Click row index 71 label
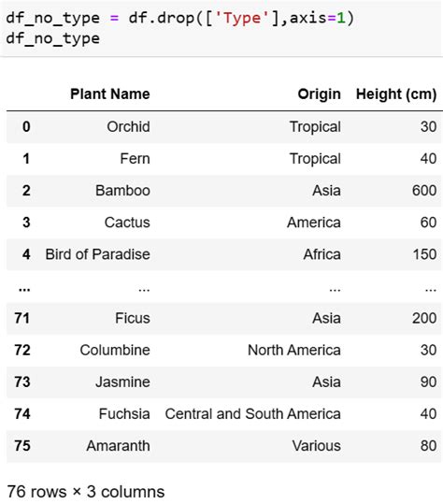443x504 pixels. (22, 318)
